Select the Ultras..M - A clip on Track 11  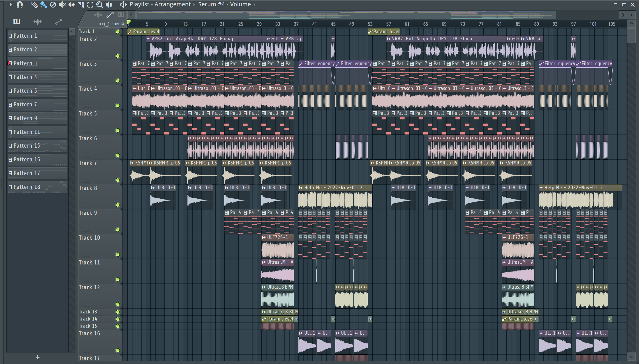[x=278, y=272]
